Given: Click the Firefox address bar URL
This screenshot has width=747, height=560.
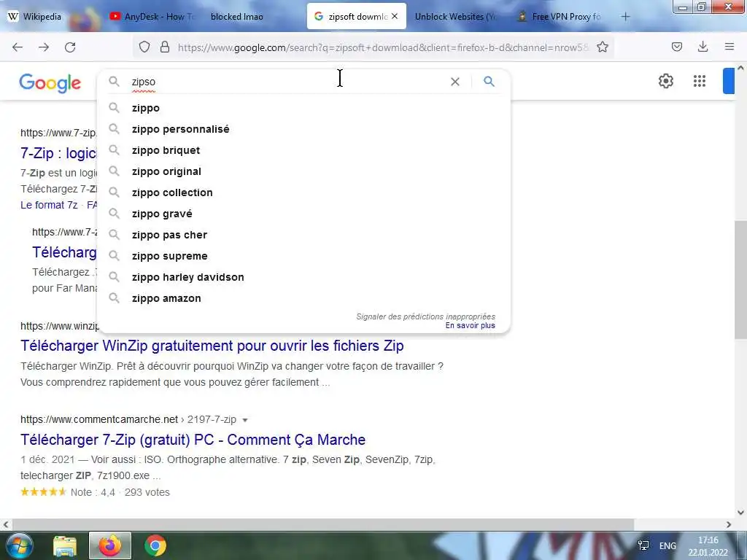Looking at the screenshot, I should pos(382,47).
